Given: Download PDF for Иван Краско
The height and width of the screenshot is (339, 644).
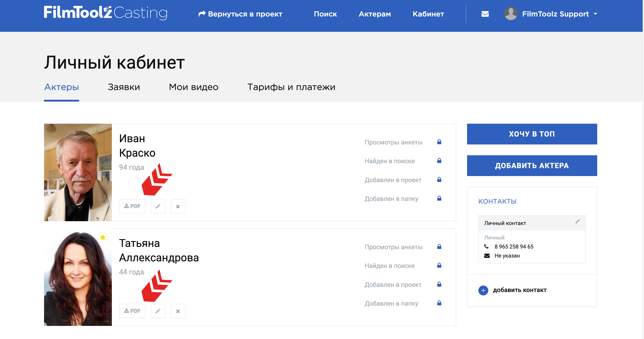Looking at the screenshot, I should [x=132, y=206].
